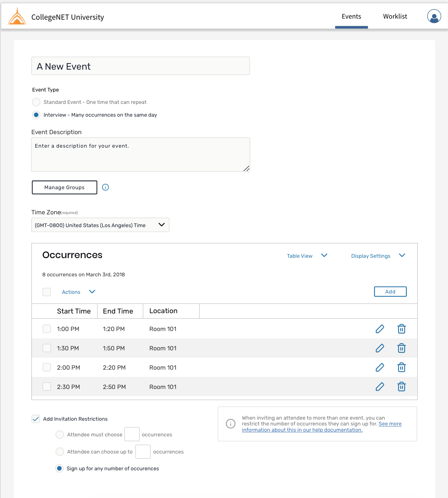The height and width of the screenshot is (498, 448).
Task: Open the Actions dropdown menu
Action: click(78, 292)
